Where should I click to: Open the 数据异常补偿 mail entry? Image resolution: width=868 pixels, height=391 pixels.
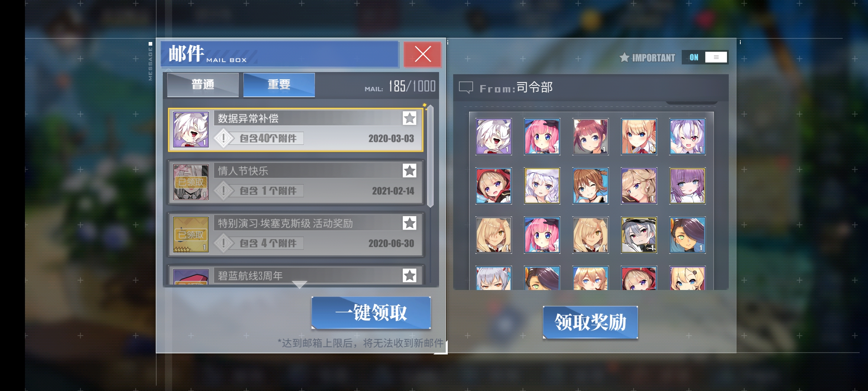295,130
